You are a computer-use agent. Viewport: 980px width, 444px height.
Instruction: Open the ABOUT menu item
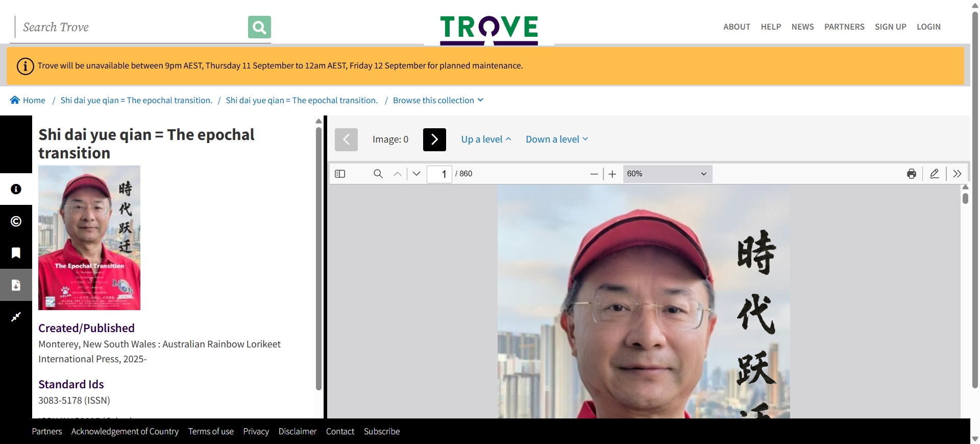tap(737, 27)
